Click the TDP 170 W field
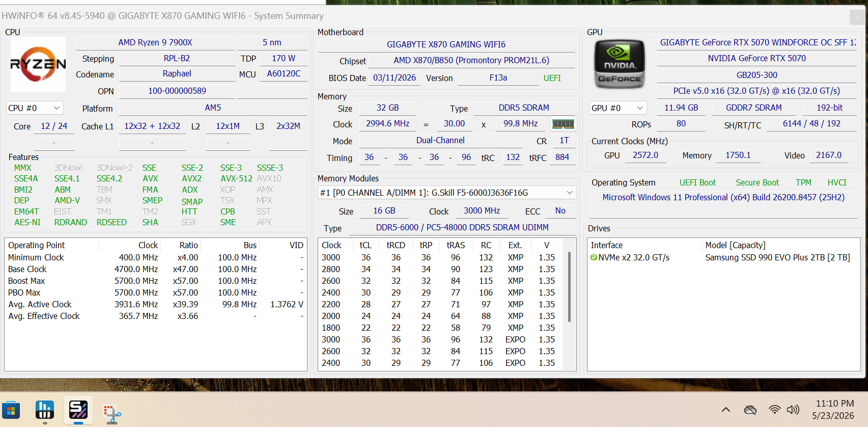The image size is (868, 427). (x=284, y=59)
